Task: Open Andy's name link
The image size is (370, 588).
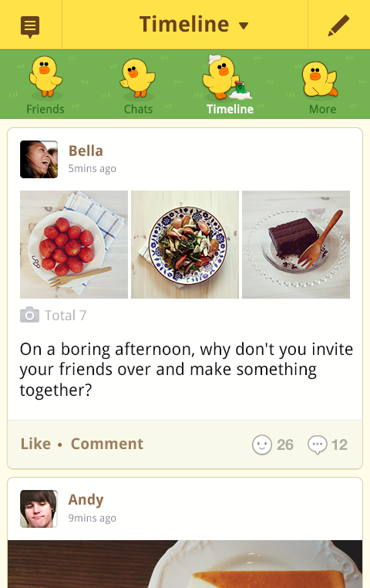Action: coord(86,500)
